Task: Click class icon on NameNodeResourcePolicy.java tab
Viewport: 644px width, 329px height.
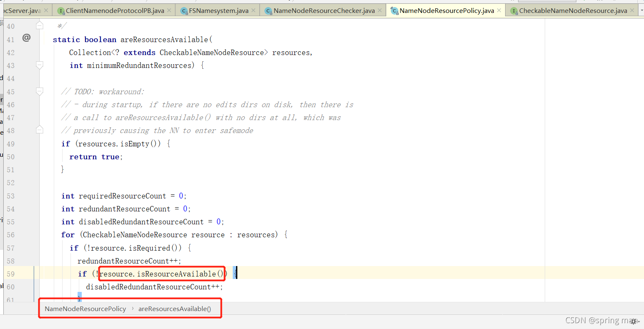Action: 394,11
